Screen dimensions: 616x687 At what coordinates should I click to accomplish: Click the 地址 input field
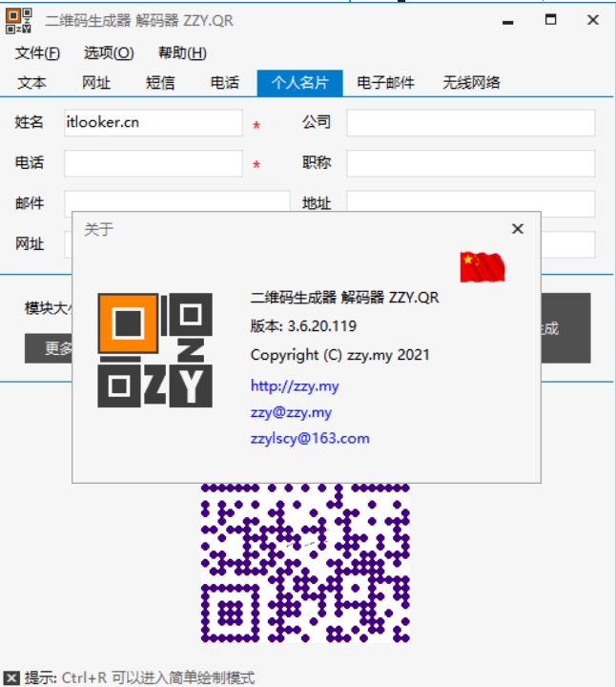(x=471, y=200)
